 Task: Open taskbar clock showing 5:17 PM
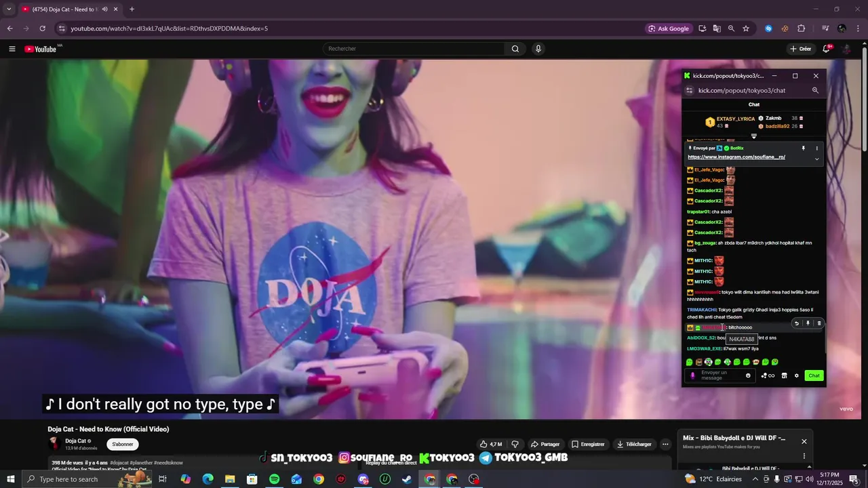(x=830, y=479)
